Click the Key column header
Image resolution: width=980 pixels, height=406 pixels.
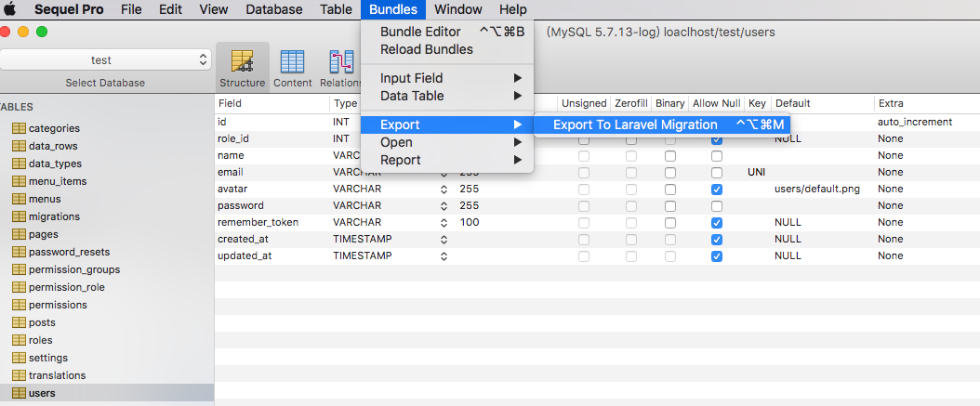[757, 103]
